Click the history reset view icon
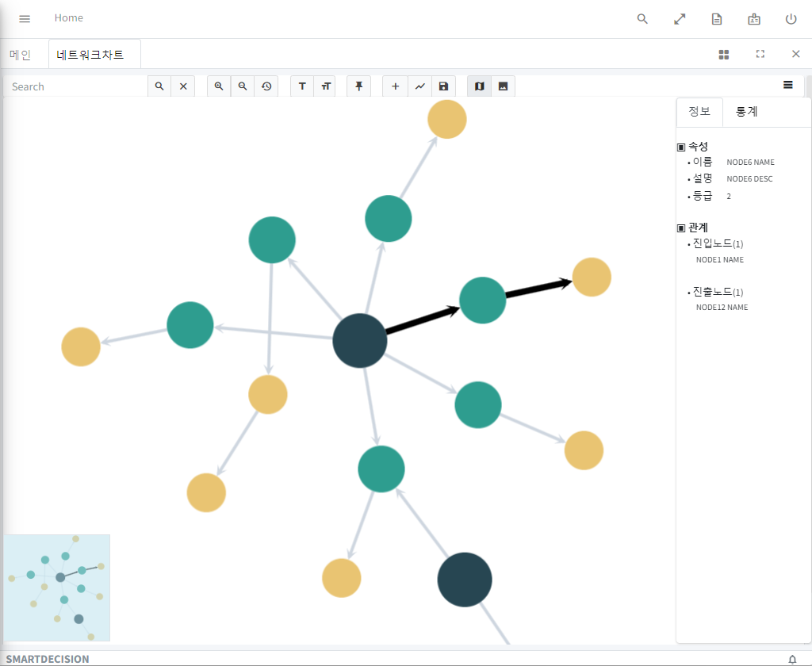The image size is (812, 666). (x=266, y=86)
